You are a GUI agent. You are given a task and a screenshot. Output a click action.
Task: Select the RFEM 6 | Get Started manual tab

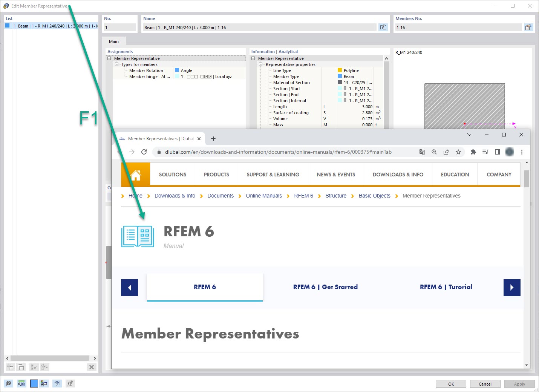click(325, 287)
